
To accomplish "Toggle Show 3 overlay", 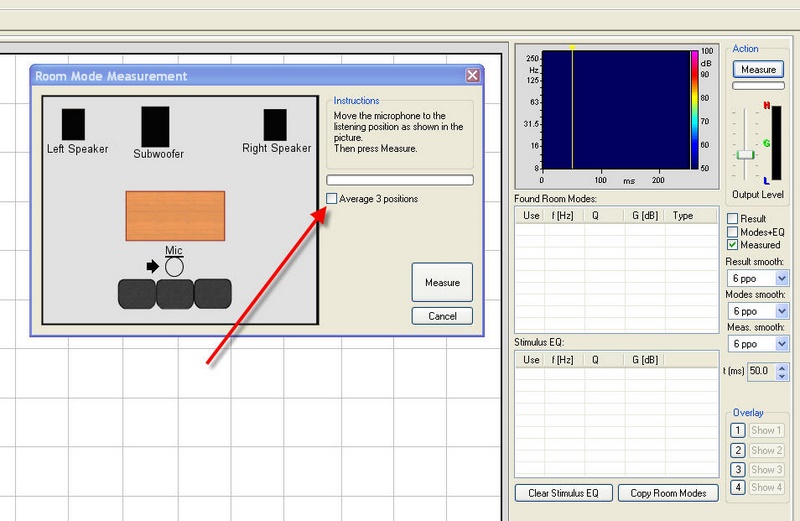I will (x=766, y=469).
